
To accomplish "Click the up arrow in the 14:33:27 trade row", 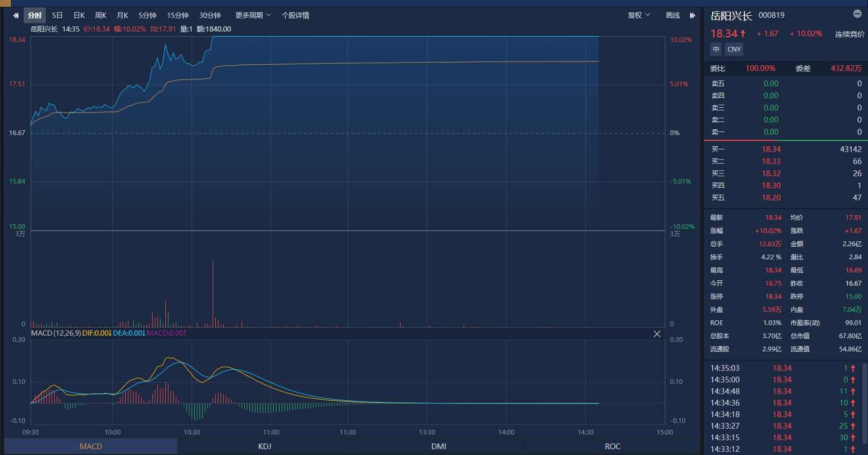I will pyautogui.click(x=853, y=426).
